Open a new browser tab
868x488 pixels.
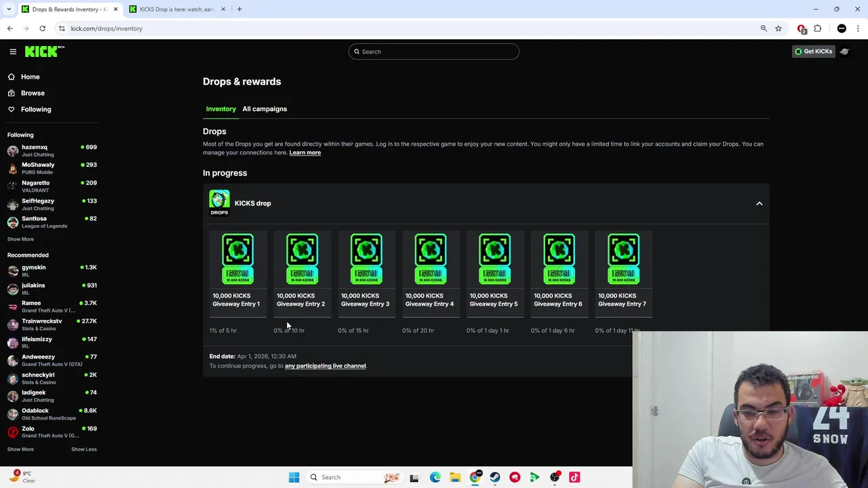pyautogui.click(x=239, y=9)
